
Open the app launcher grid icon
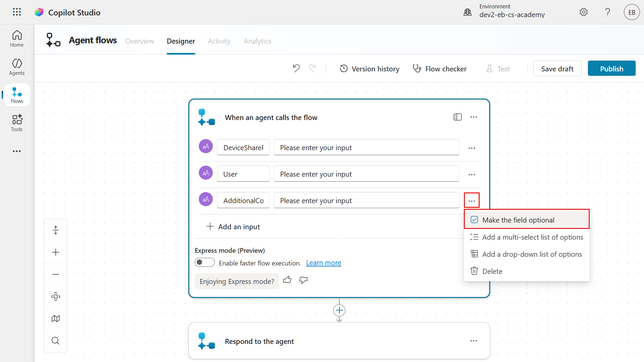17,12
